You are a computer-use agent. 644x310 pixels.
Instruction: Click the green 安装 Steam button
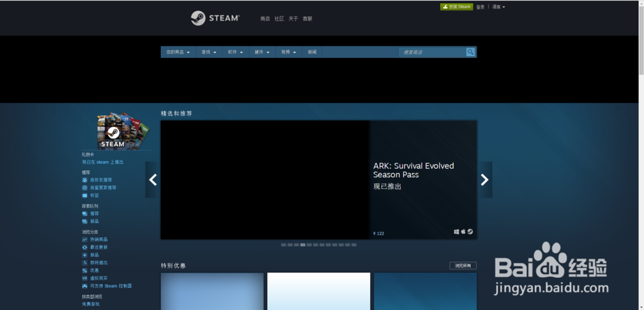(x=457, y=7)
